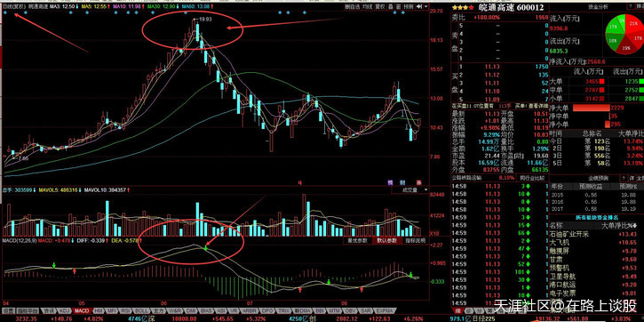The image size is (644, 322).
Task: Select the MTM indicator tab
Action: (334, 310)
